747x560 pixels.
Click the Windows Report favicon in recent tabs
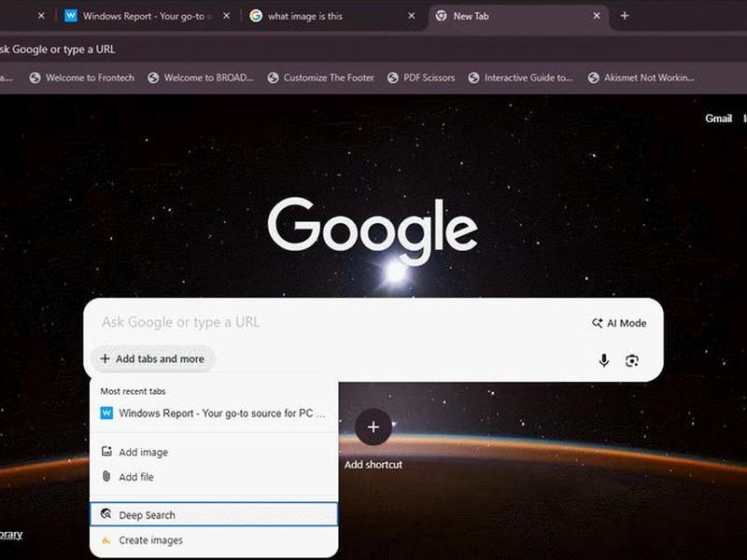click(x=106, y=413)
